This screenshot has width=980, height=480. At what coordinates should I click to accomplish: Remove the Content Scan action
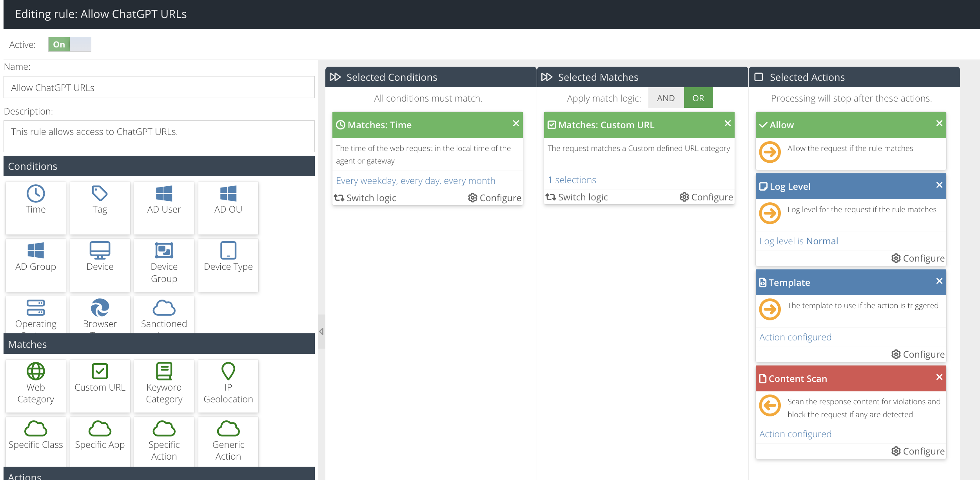click(939, 377)
